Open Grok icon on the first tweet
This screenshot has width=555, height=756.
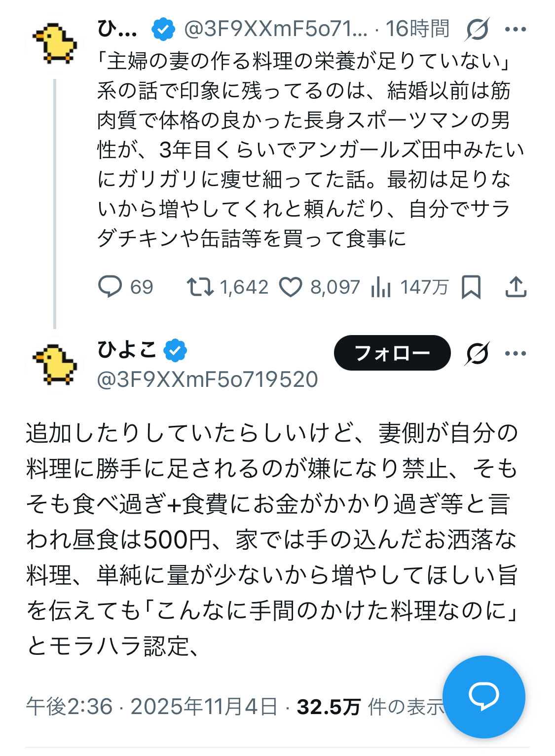(x=477, y=29)
